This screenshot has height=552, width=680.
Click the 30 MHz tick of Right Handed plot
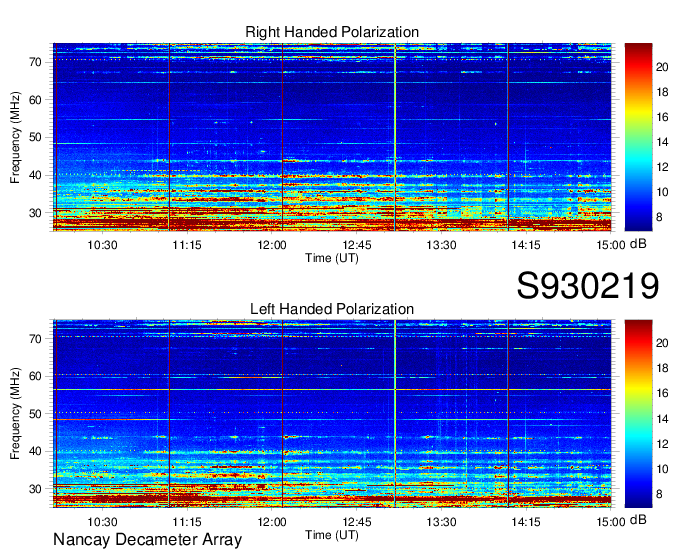[x=35, y=213]
